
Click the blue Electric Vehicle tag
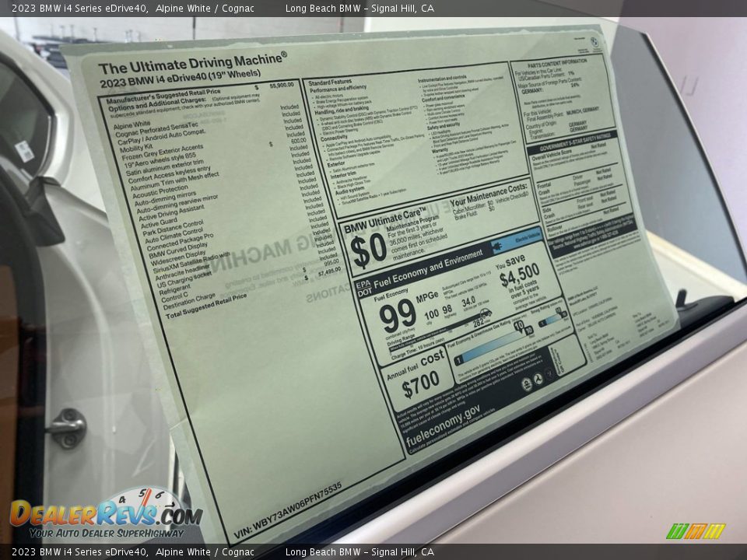point(518,240)
